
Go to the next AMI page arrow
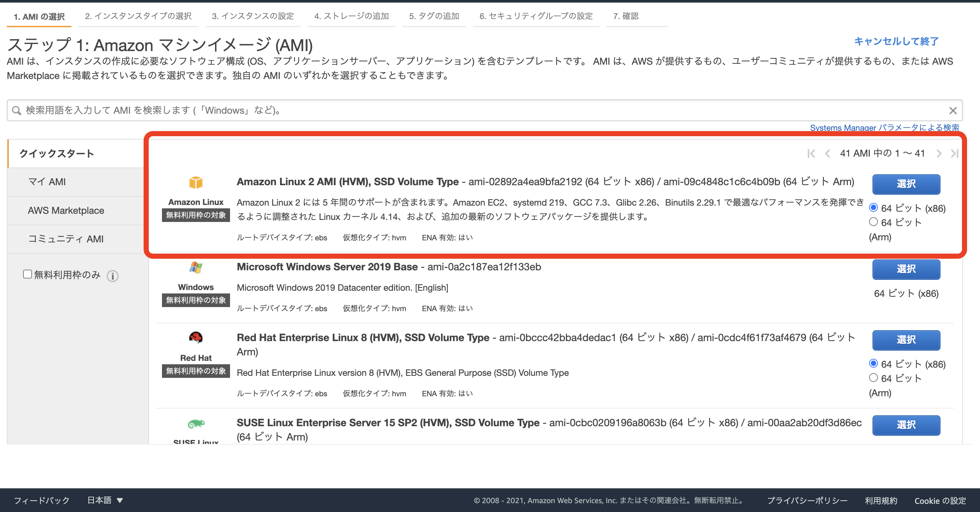click(939, 154)
